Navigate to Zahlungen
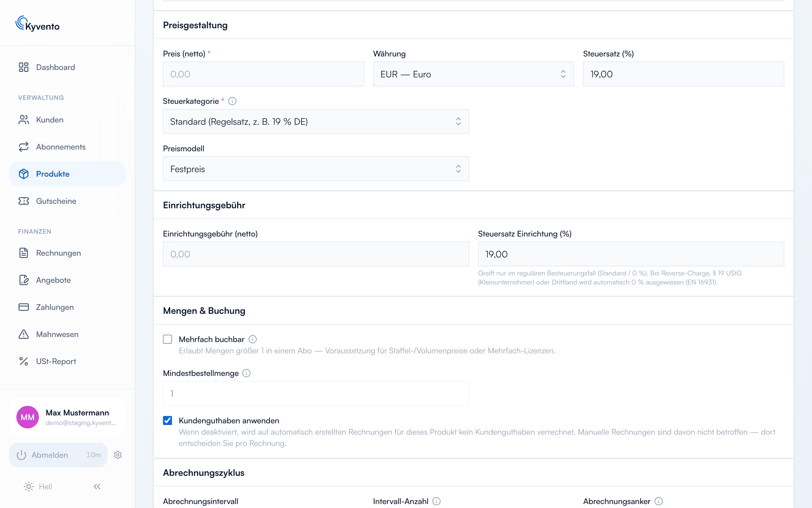 pyautogui.click(x=67, y=307)
